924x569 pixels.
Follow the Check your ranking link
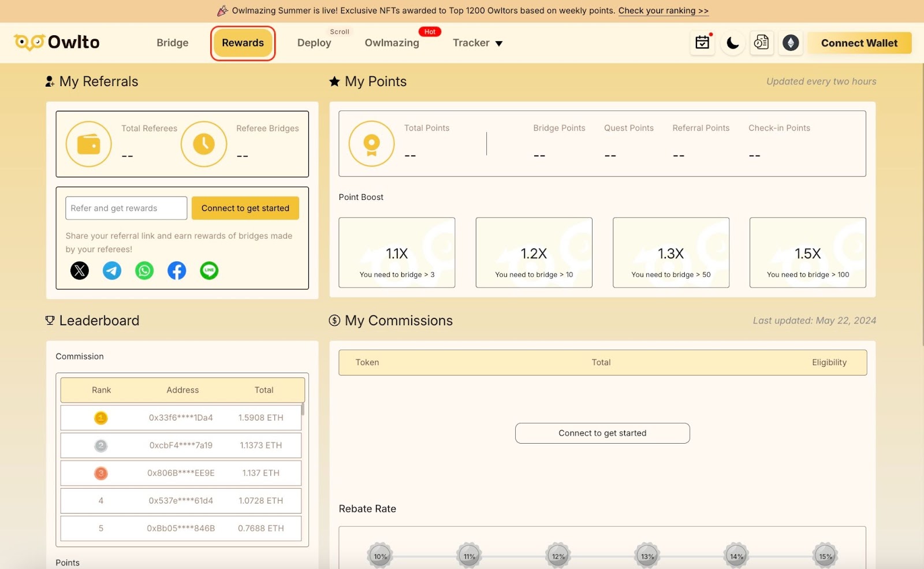[664, 10]
